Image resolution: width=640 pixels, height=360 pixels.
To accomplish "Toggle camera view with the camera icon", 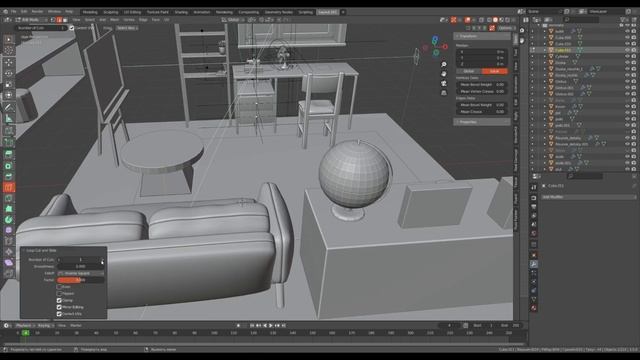I will tap(444, 83).
